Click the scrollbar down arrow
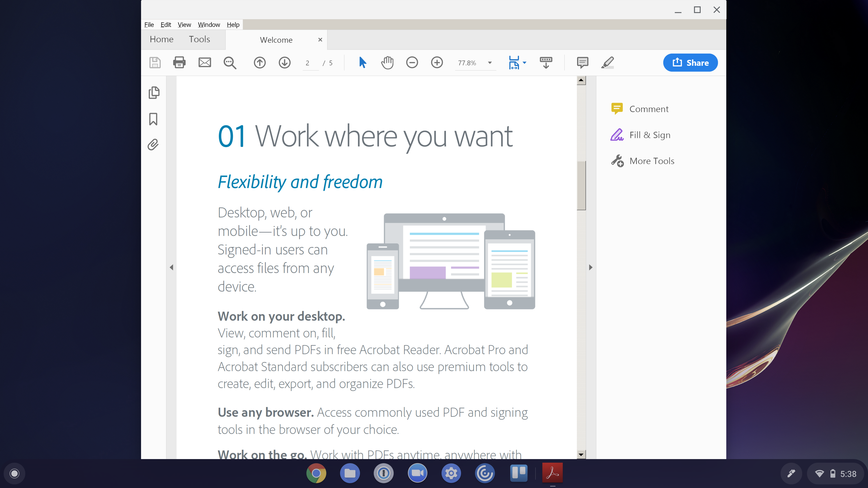 581,455
